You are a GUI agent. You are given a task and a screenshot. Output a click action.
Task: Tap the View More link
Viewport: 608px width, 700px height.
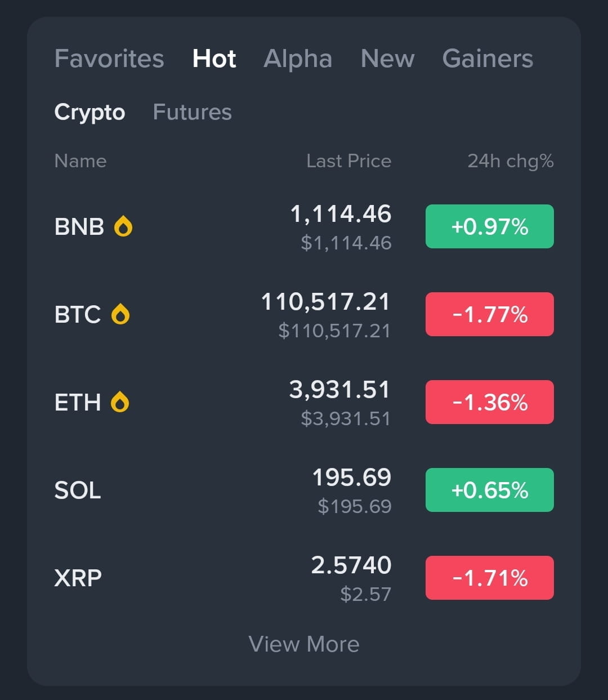click(304, 644)
